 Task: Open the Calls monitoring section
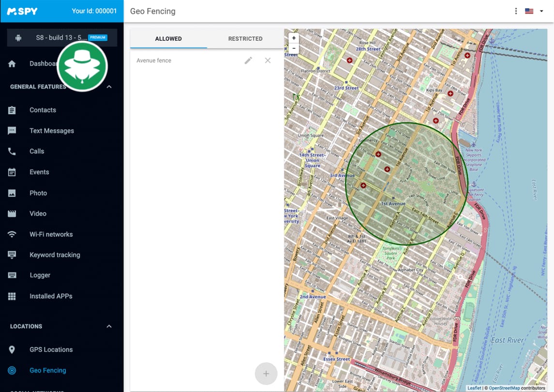click(37, 151)
